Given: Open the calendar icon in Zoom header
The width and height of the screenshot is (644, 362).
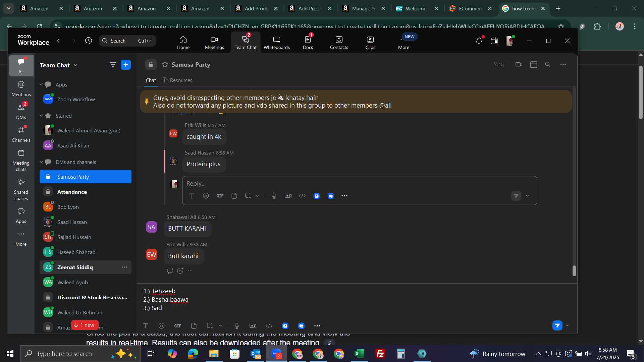Looking at the screenshot, I should 494,41.
